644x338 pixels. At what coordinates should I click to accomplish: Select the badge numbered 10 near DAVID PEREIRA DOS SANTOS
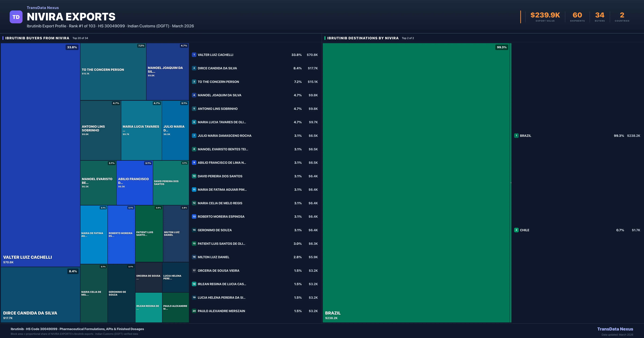tap(194, 176)
